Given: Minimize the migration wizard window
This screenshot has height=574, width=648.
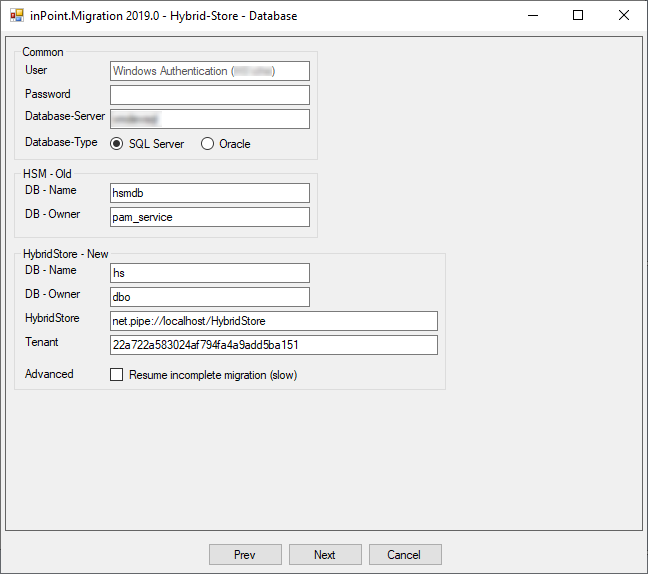Looking at the screenshot, I should (532, 16).
